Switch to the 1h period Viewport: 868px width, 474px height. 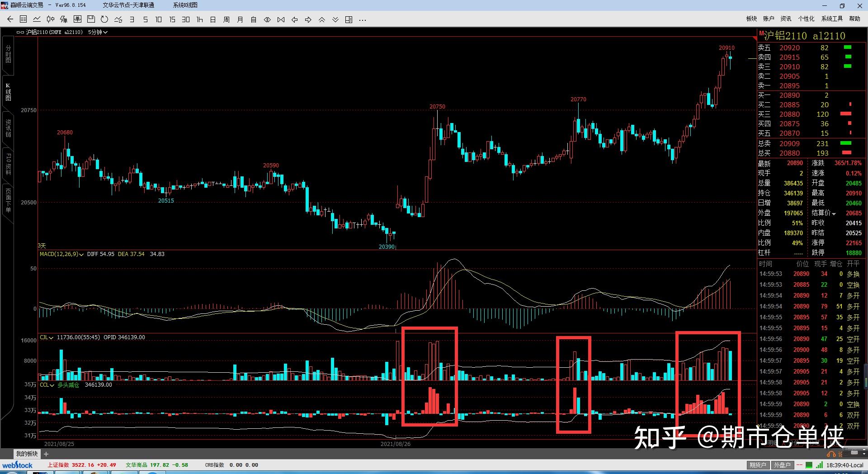(199, 19)
